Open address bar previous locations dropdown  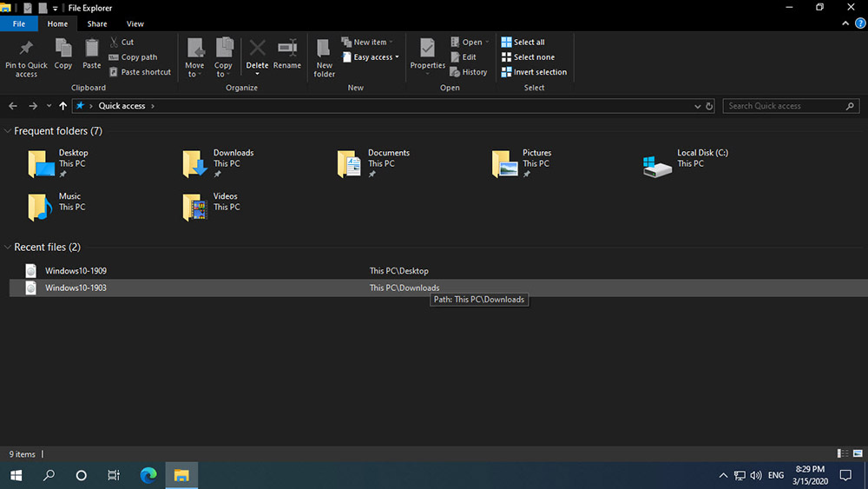point(698,106)
